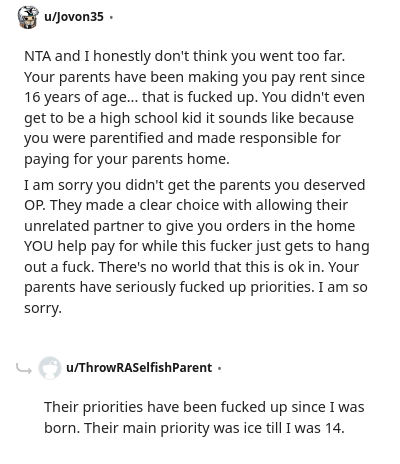Click the separator dot after u/Jovon35

[111, 17]
